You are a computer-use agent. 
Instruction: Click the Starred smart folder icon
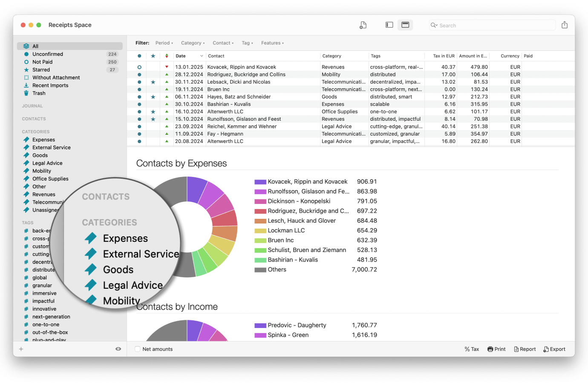26,70
